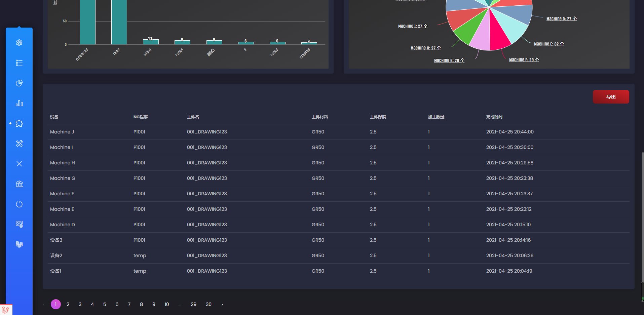Click the P1001 bar in bar chart

151,42
